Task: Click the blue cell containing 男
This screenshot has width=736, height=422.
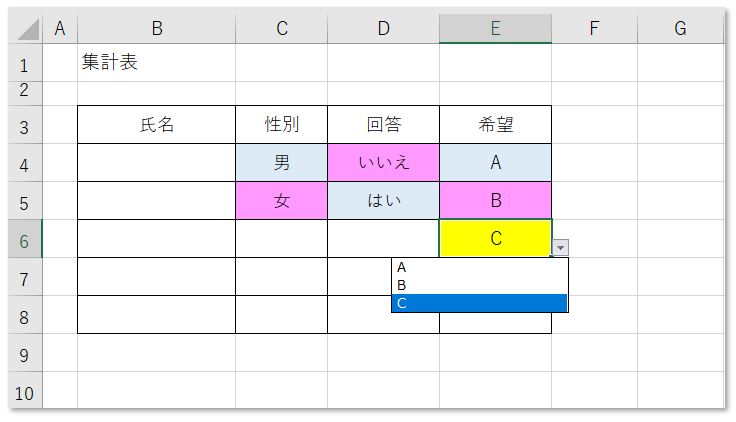Action: tap(281, 162)
